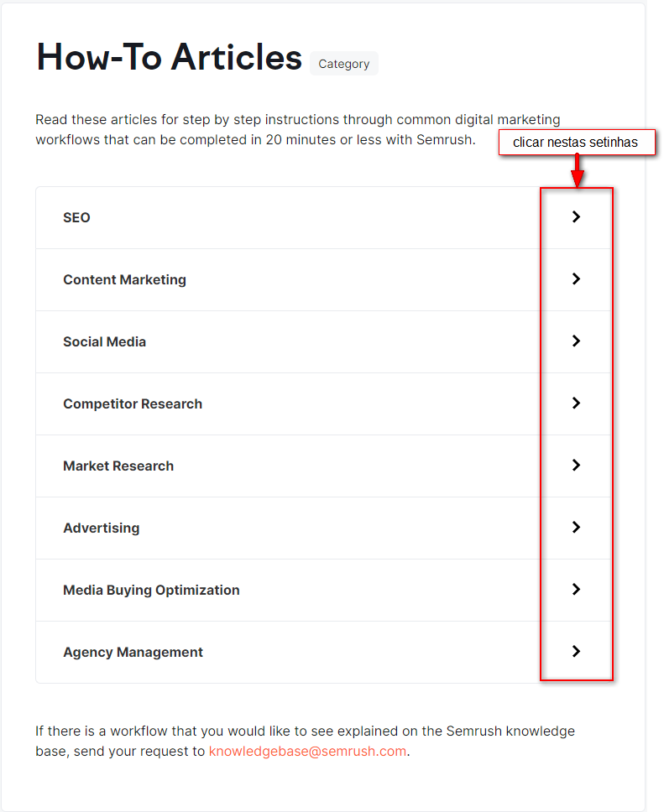Open the Content Marketing articles label

[x=124, y=280]
